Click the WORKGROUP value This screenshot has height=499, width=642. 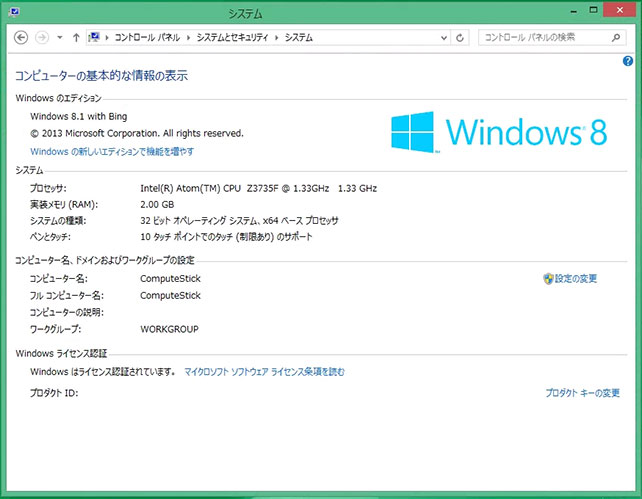click(x=170, y=329)
